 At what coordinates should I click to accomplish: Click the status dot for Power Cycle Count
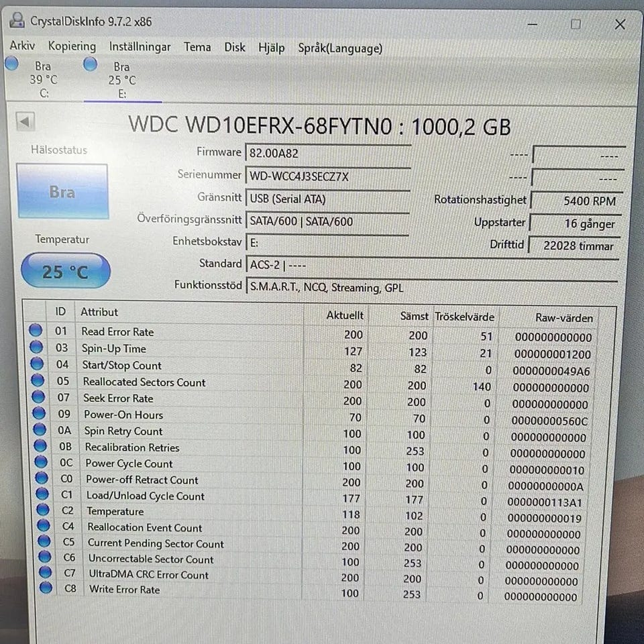click(41, 462)
